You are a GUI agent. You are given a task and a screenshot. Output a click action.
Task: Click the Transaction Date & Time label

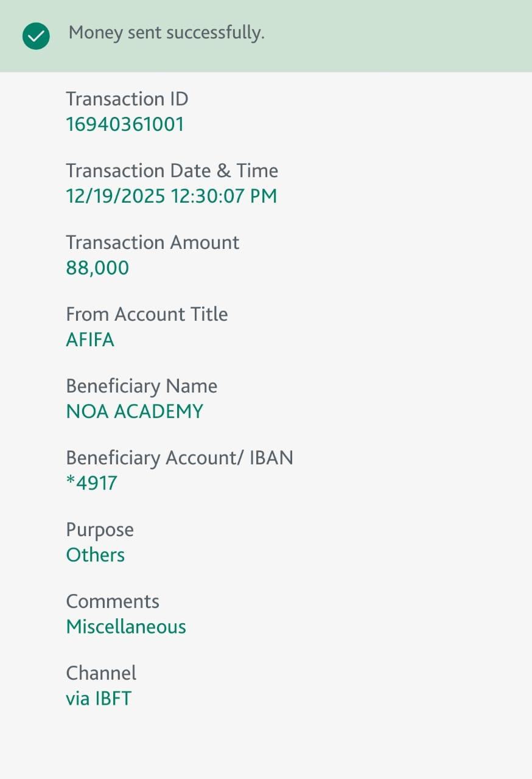[172, 170]
